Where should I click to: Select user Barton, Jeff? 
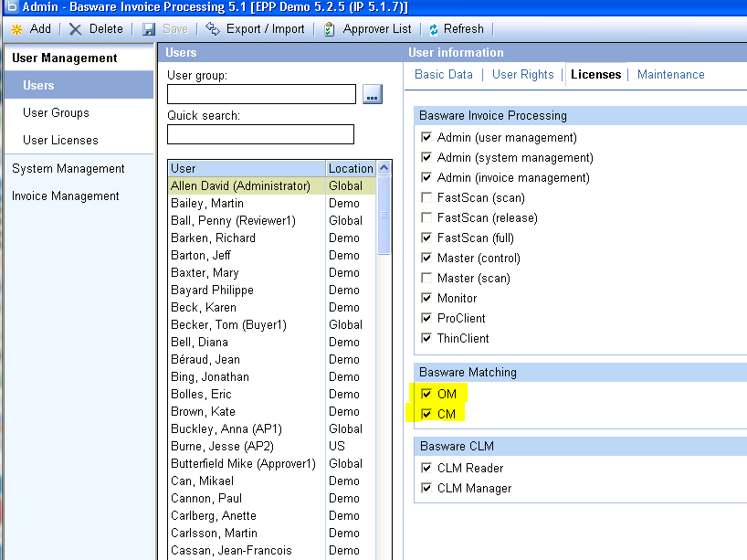point(272,256)
